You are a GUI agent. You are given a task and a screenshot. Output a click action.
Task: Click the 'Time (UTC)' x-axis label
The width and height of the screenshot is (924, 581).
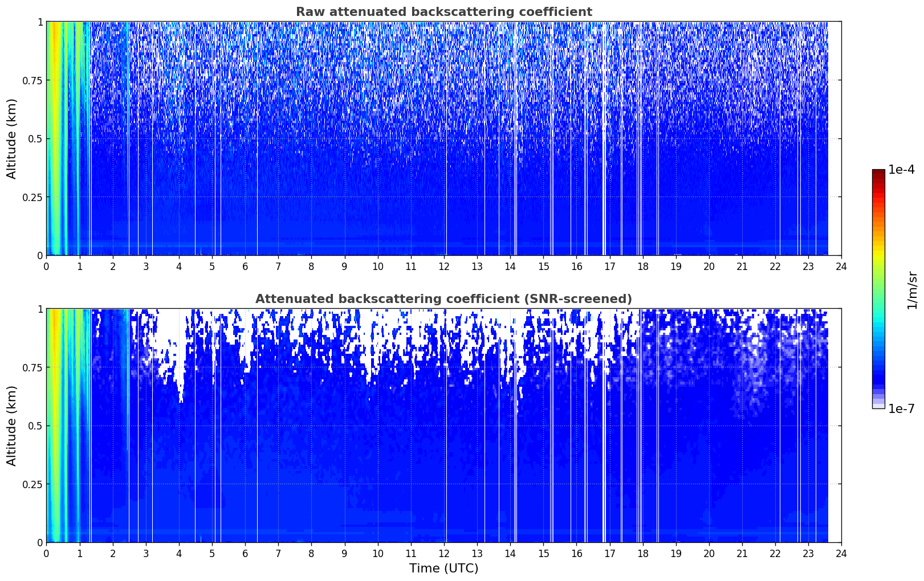point(443,568)
